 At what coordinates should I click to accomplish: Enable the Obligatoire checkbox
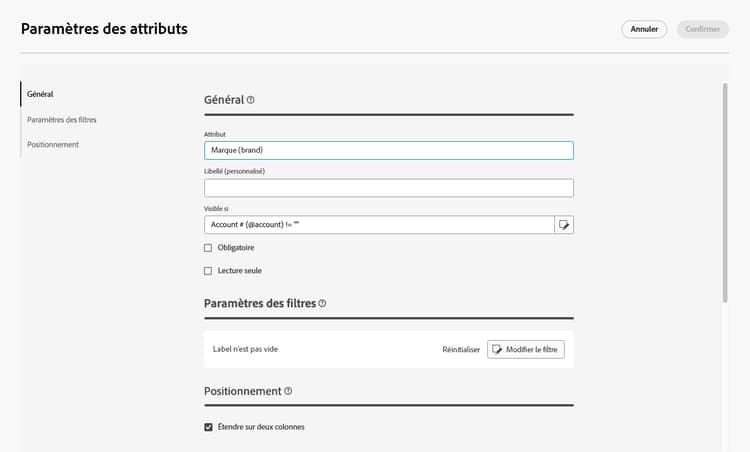[208, 248]
